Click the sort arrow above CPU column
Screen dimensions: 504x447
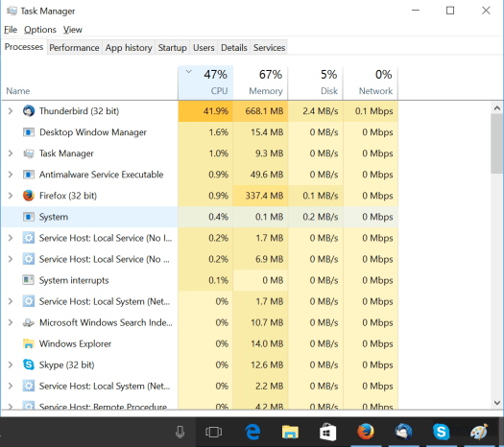(189, 71)
